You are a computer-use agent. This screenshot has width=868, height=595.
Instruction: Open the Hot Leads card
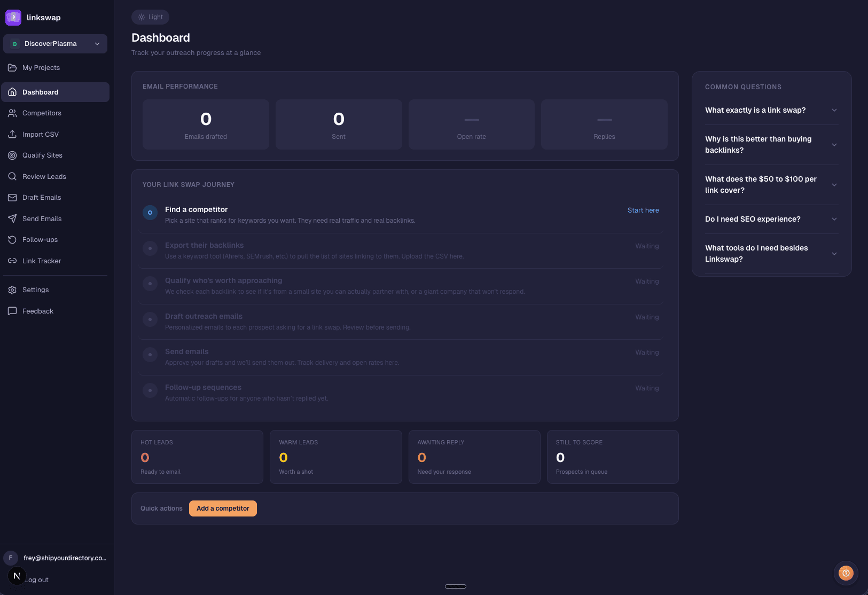[x=197, y=457]
